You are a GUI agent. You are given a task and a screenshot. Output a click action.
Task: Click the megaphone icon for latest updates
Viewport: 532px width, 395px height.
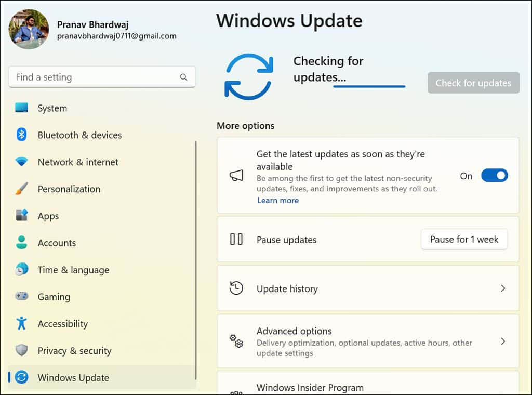[x=236, y=176]
